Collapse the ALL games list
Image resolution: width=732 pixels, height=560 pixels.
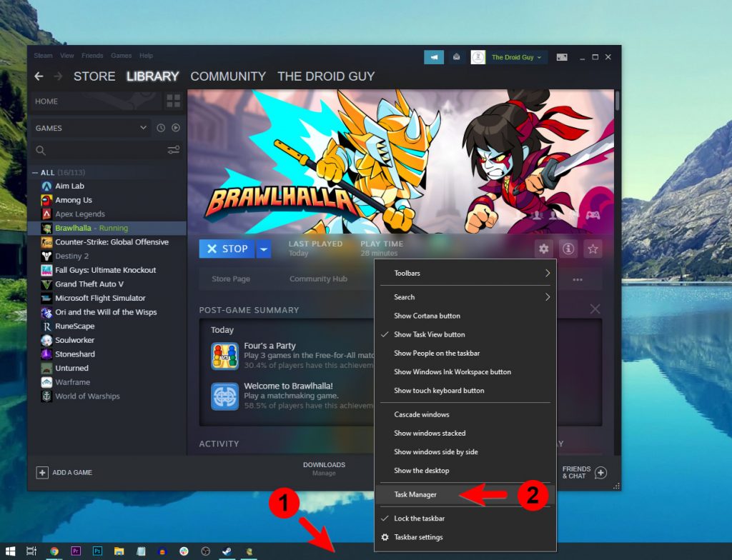tap(35, 173)
